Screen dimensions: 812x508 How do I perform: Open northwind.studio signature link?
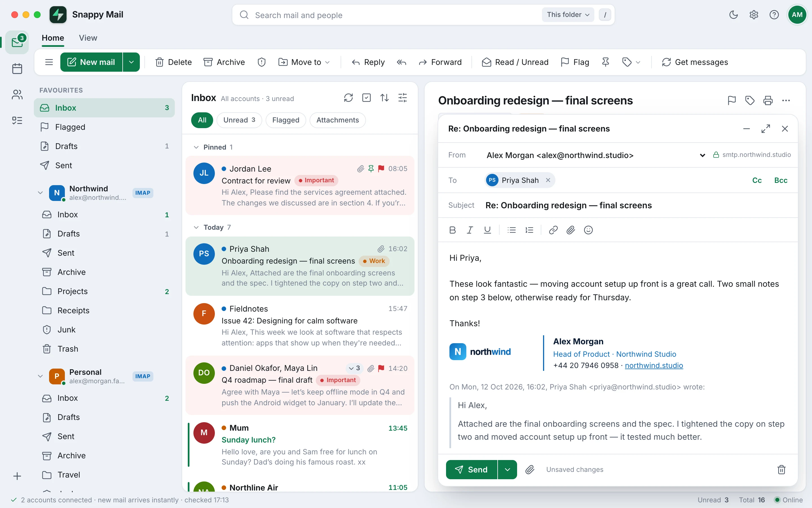tap(654, 365)
